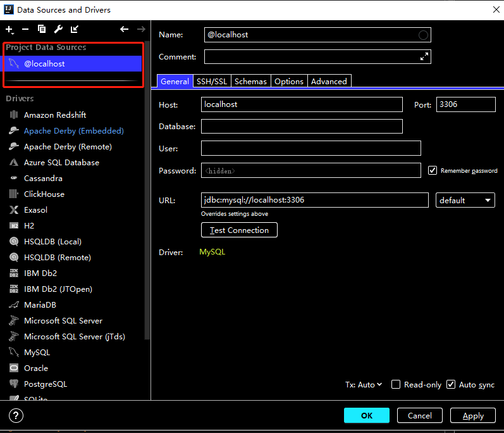Click the Cassandra eye icon
This screenshot has height=433, width=504.
click(14, 178)
